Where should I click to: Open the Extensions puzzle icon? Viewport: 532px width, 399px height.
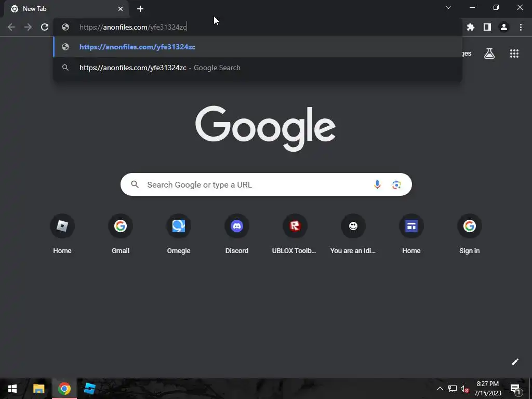pos(471,27)
